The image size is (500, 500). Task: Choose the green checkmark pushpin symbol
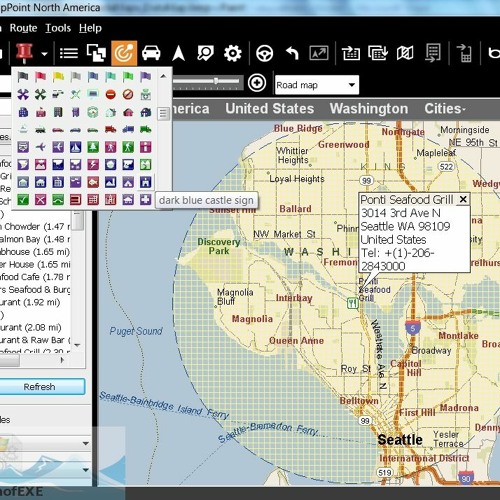pos(23,200)
